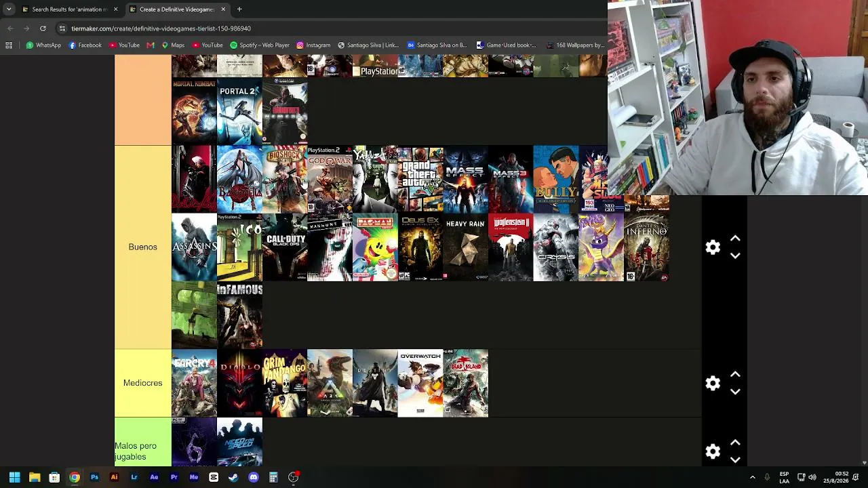The image size is (868, 488).
Task: Move Malos pero jugables tier up
Action: click(x=735, y=443)
